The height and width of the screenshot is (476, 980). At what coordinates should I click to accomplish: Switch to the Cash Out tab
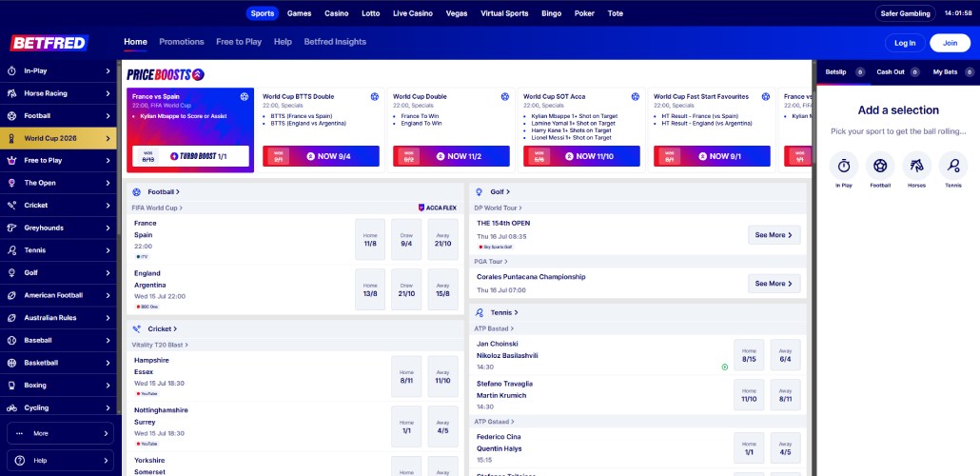tap(897, 72)
